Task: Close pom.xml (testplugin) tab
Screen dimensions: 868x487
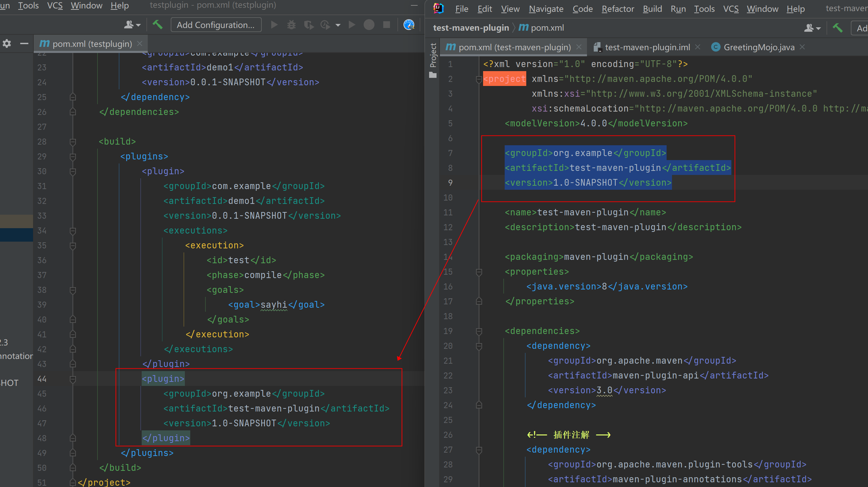Action: click(140, 43)
